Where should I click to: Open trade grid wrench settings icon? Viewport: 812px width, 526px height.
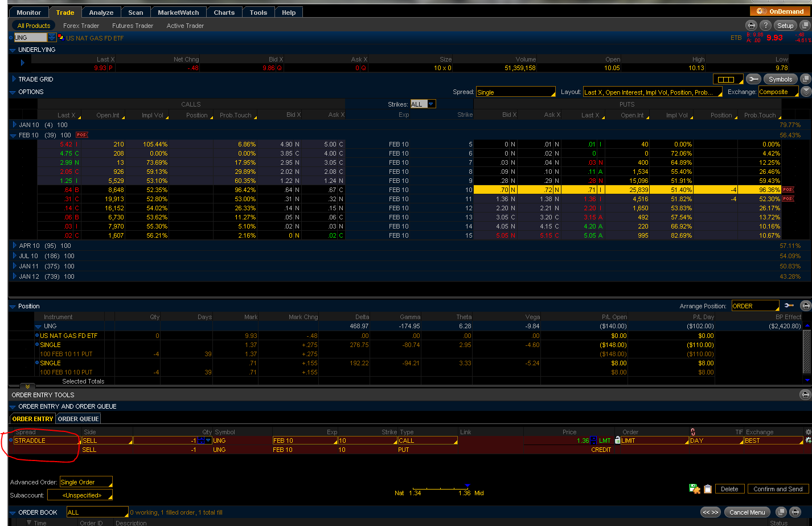click(753, 79)
